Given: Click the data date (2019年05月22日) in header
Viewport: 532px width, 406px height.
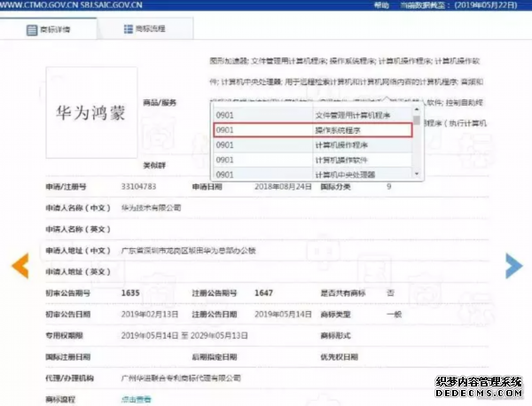Looking at the screenshot, I should pyautogui.click(x=486, y=4).
